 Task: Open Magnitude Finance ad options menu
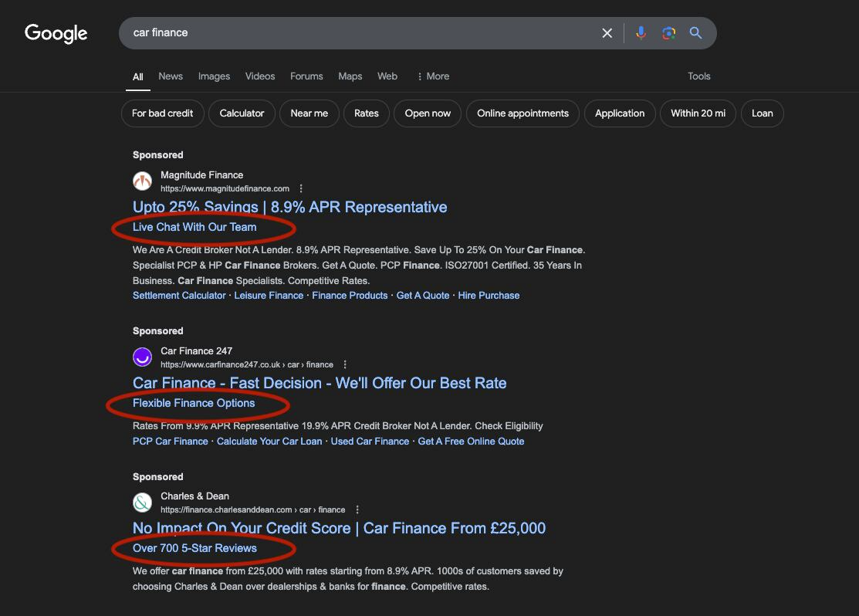301,188
